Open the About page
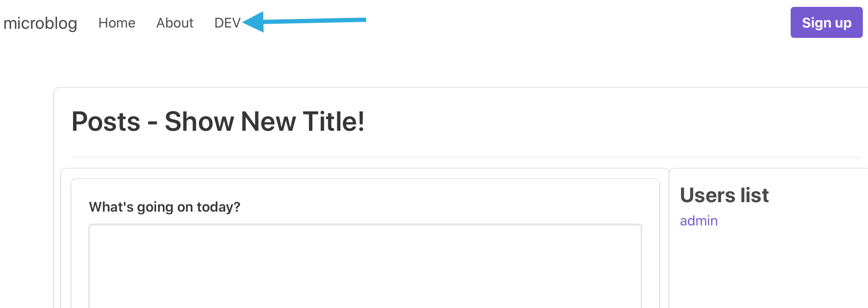 pyautogui.click(x=175, y=23)
